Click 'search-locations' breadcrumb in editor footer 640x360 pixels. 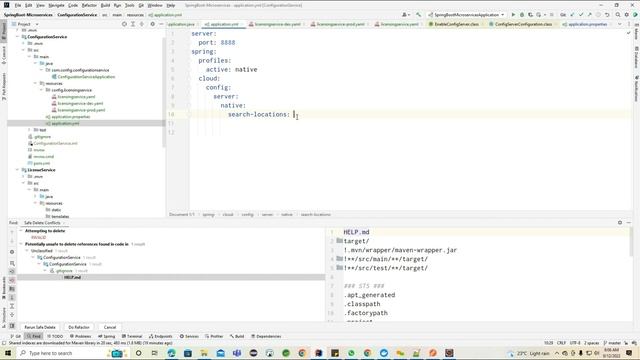point(316,214)
